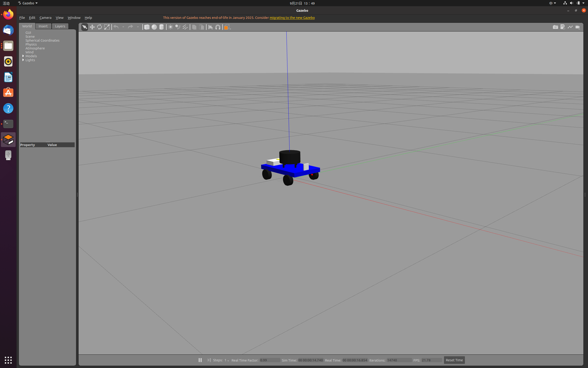
Task: Open the Terminal from the dock
Action: [x=8, y=124]
